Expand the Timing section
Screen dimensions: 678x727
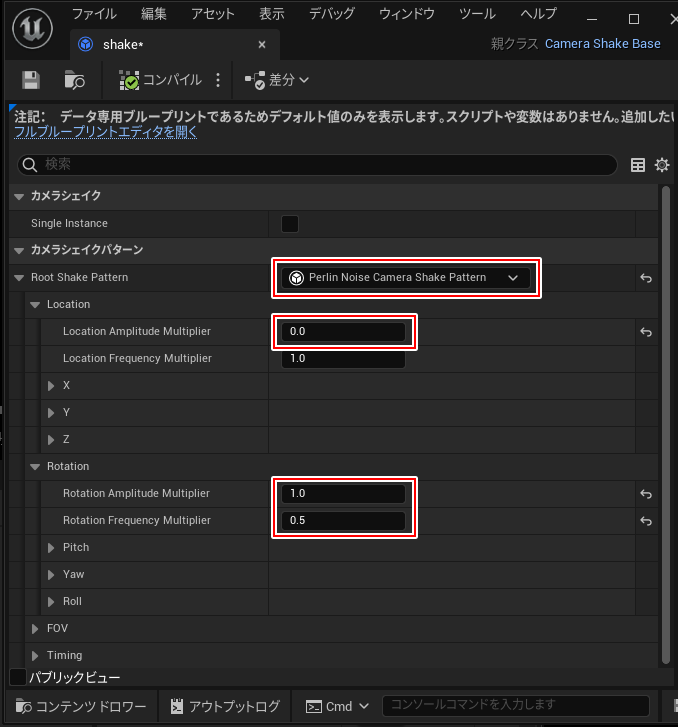click(36, 656)
